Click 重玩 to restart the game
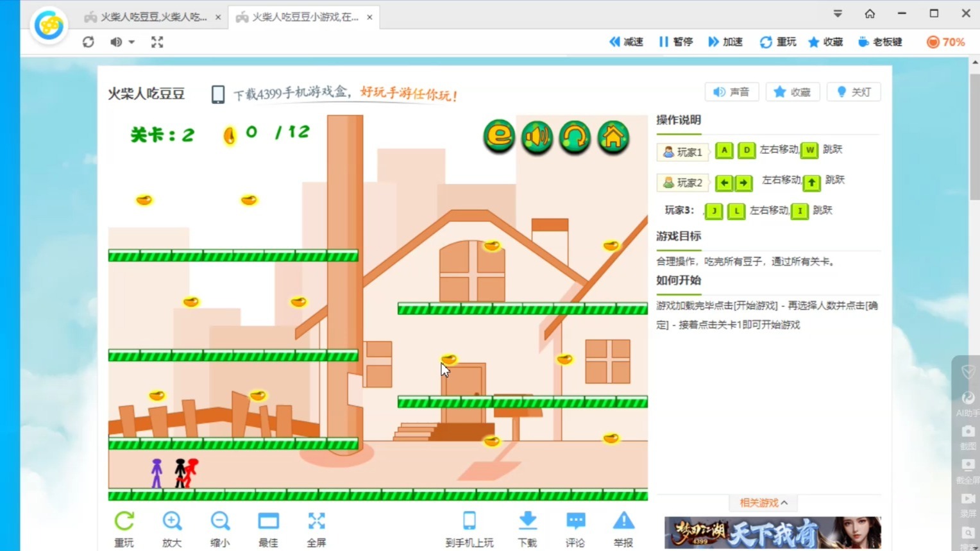This screenshot has height=551, width=980. 777,42
